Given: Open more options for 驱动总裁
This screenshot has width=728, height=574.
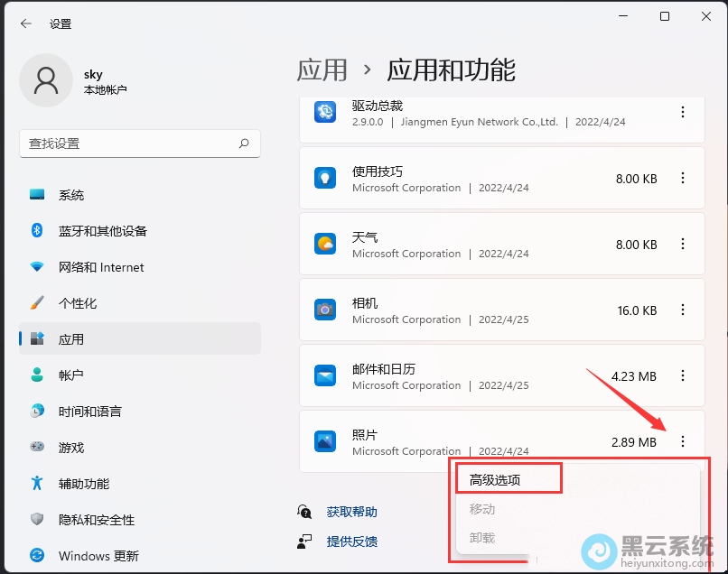Looking at the screenshot, I should pos(683,112).
